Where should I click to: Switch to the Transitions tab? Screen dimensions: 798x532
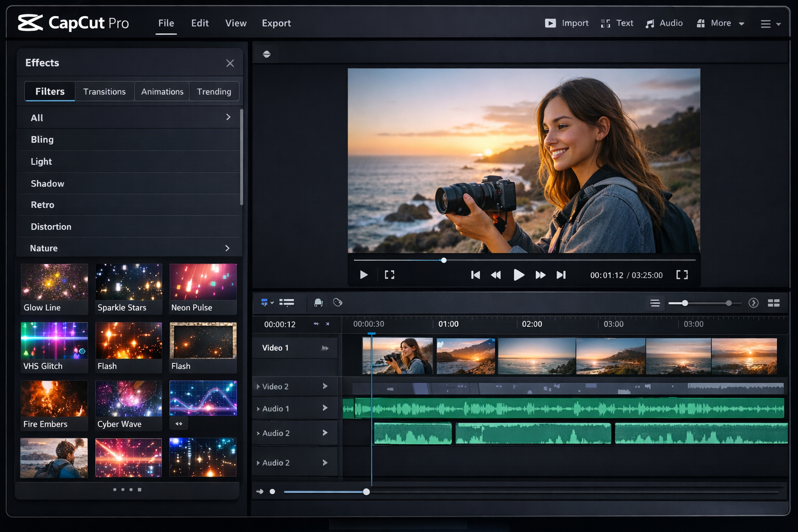point(104,91)
